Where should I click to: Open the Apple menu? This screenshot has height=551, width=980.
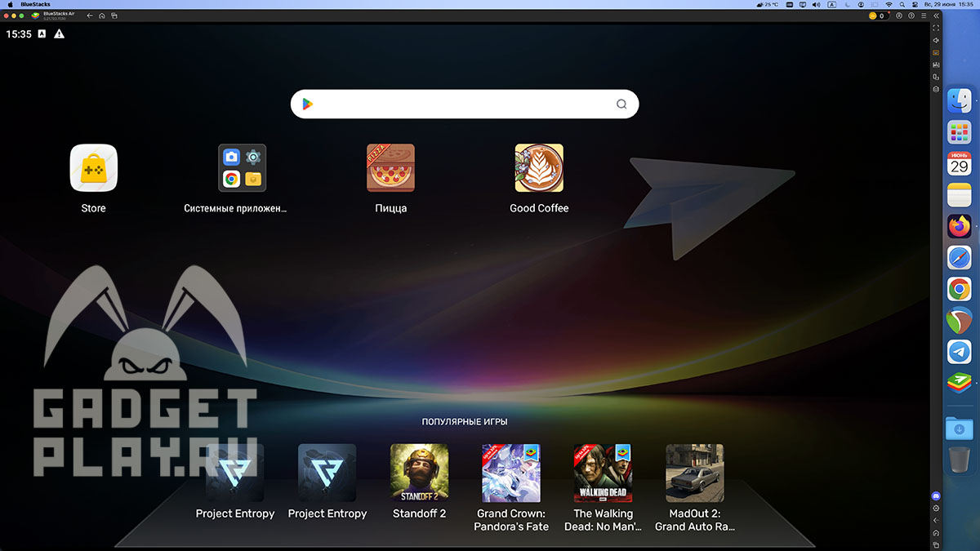point(9,4)
